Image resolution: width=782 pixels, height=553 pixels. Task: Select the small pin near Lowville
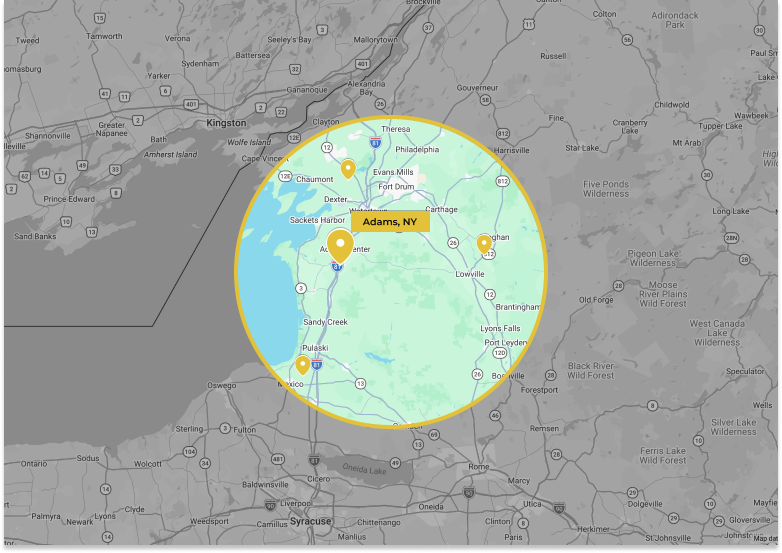[484, 243]
